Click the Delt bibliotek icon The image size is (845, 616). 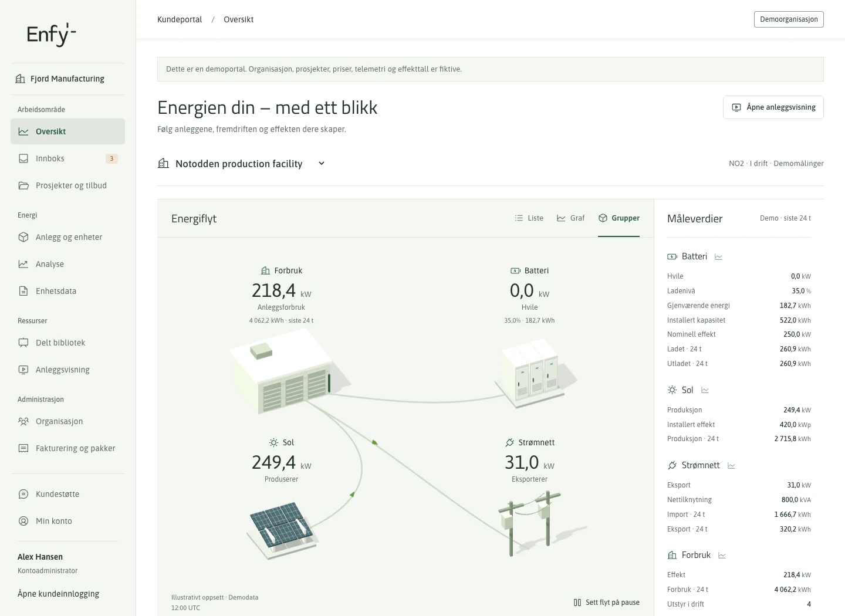(23, 343)
